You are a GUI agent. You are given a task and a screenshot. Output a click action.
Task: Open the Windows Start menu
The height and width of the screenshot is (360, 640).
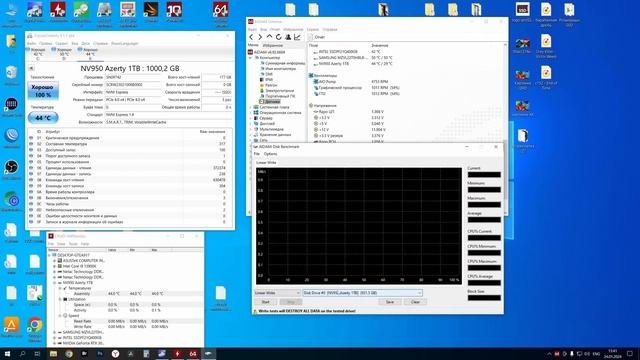tap(7, 353)
